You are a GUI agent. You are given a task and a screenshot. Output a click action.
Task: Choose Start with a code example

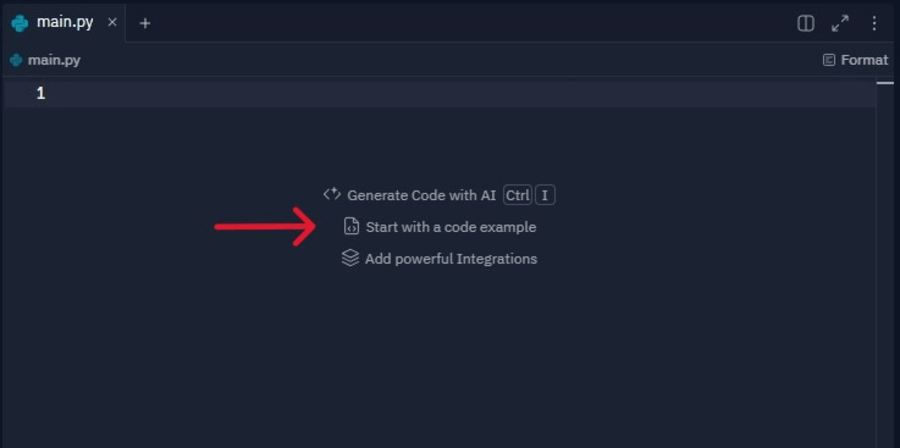[x=451, y=227]
